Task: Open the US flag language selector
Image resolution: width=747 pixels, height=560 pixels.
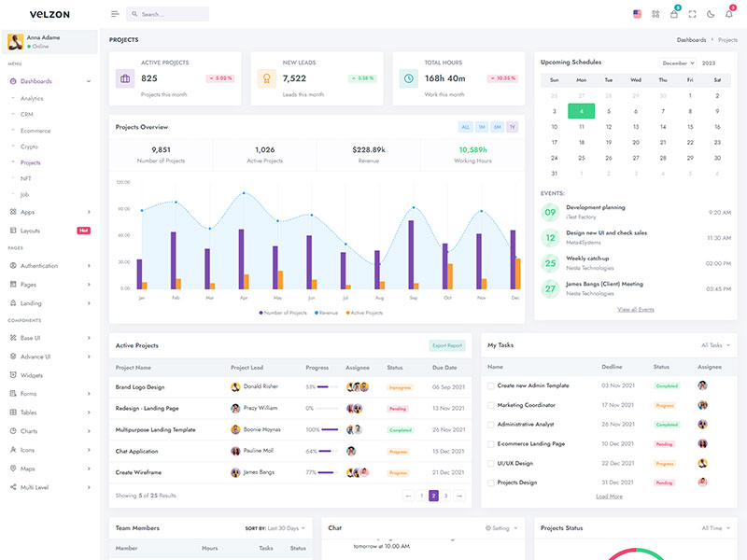Action: 637,14
